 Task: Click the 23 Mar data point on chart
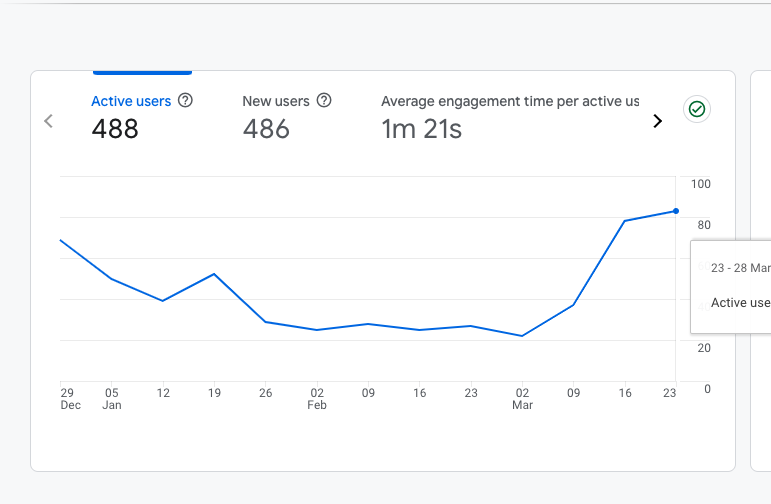[x=676, y=211]
